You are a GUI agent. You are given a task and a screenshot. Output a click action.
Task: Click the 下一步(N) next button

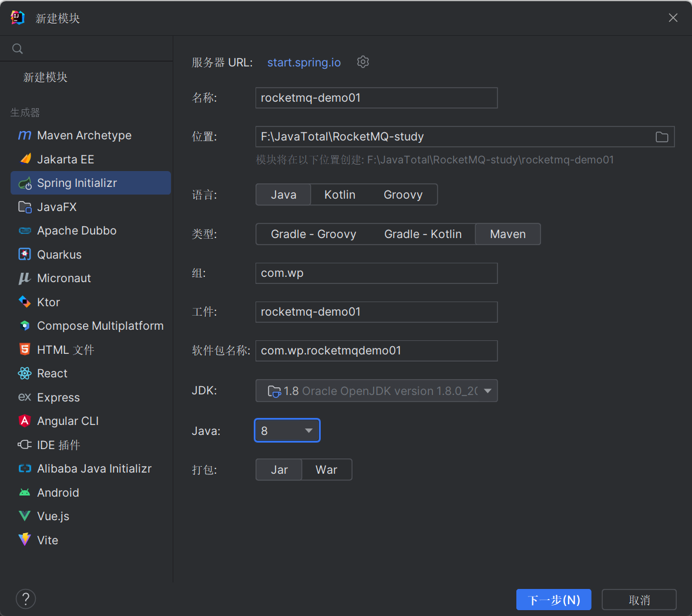(553, 600)
